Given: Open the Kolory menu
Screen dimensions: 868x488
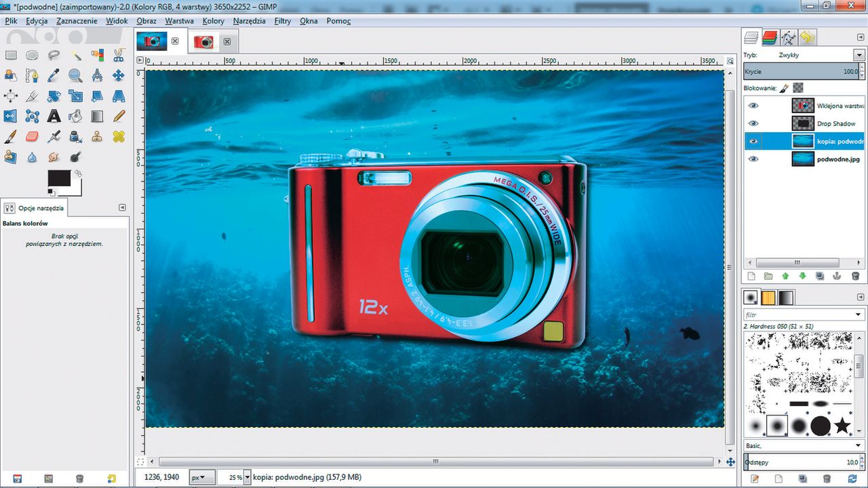Looking at the screenshot, I should click(214, 21).
